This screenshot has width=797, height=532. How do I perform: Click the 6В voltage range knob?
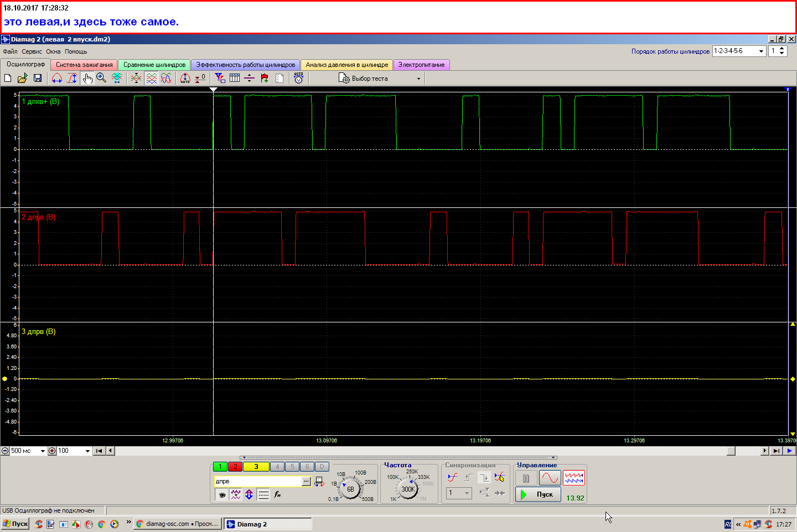click(350, 489)
